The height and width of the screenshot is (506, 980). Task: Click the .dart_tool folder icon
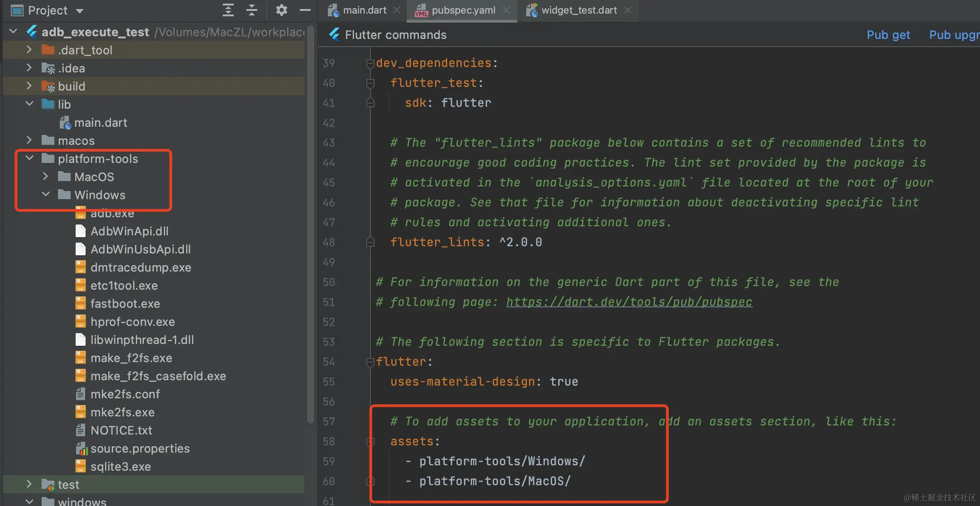click(x=48, y=49)
